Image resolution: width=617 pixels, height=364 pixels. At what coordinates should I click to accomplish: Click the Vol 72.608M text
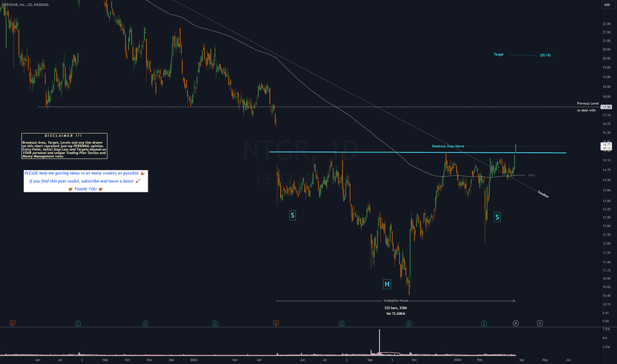point(395,314)
